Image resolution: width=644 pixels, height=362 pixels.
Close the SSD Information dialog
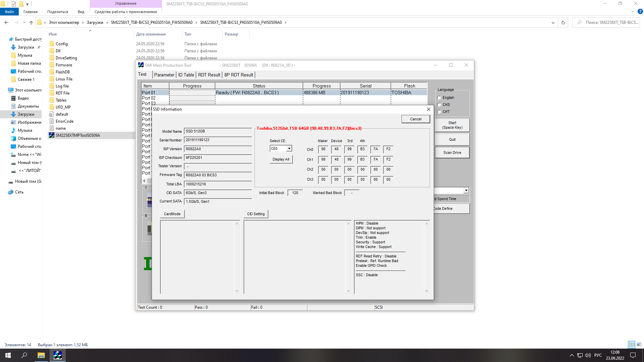click(428, 109)
